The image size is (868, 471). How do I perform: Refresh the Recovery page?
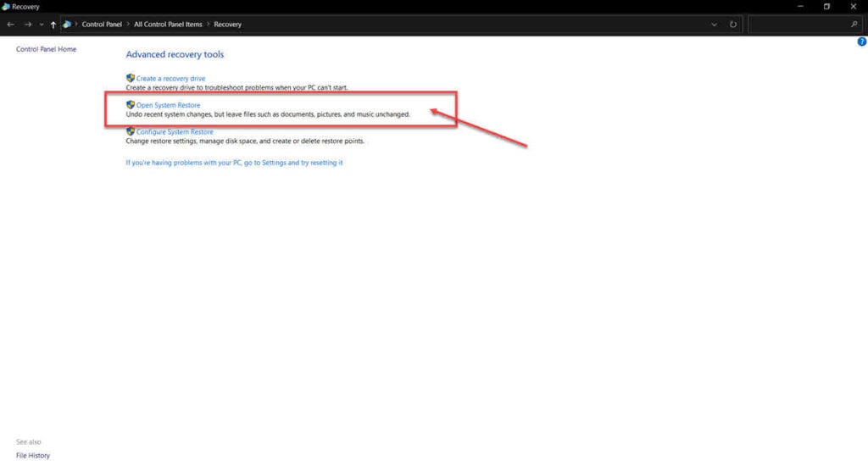pyautogui.click(x=733, y=25)
